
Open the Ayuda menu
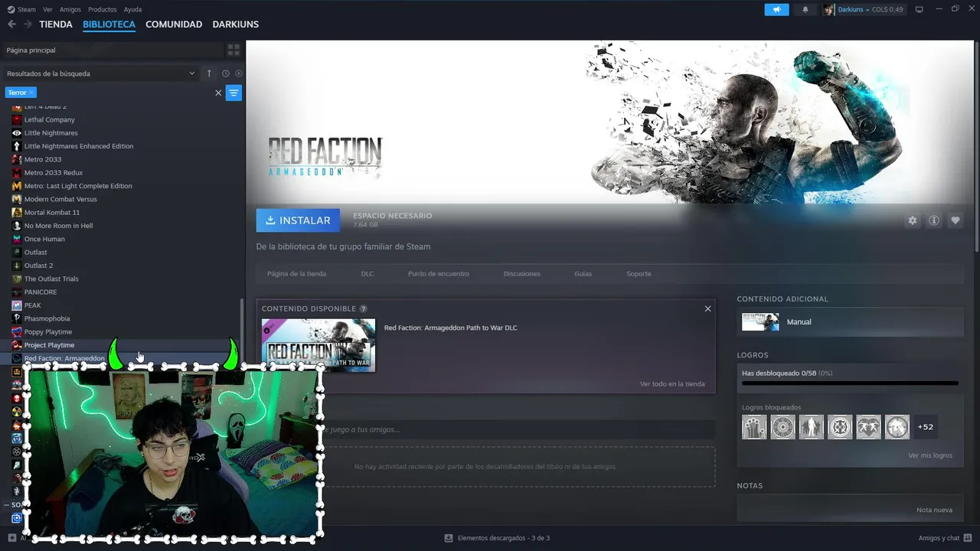point(132,9)
